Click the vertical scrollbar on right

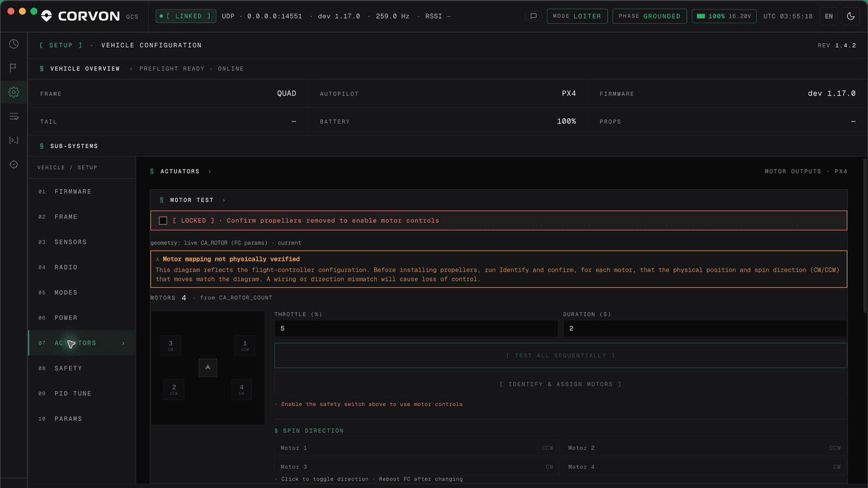(x=865, y=236)
